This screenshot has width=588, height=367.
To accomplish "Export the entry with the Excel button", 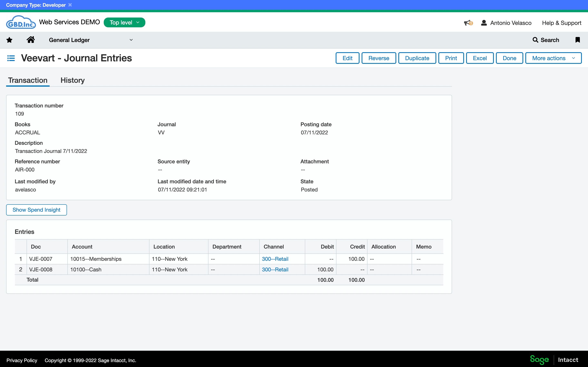I will pyautogui.click(x=479, y=58).
